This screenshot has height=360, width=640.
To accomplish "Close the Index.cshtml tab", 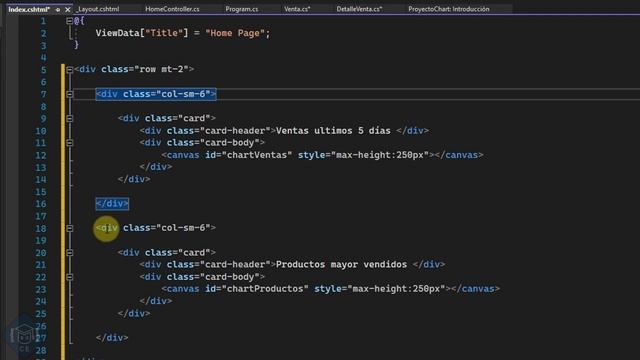I will (x=68, y=9).
